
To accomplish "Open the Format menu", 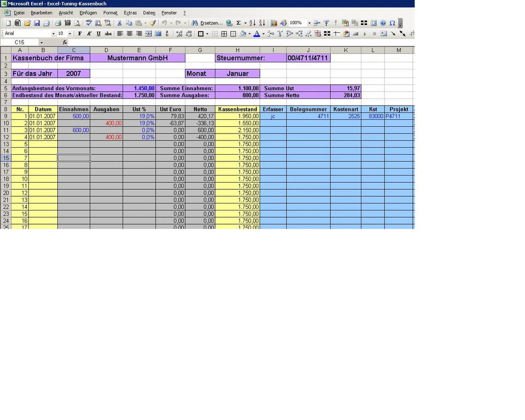I will pos(110,13).
